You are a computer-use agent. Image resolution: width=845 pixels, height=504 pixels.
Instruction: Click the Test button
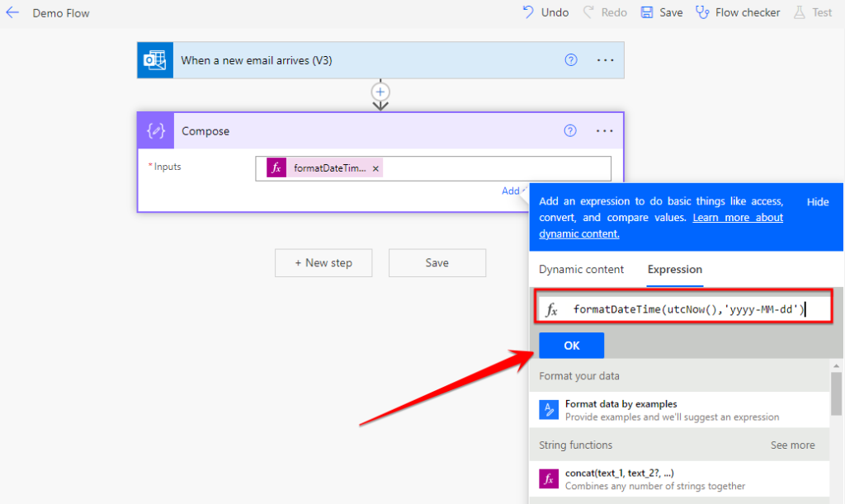coord(813,12)
